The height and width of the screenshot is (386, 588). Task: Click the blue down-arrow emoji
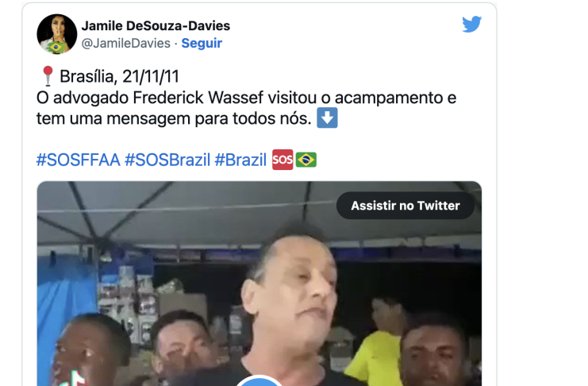click(327, 118)
